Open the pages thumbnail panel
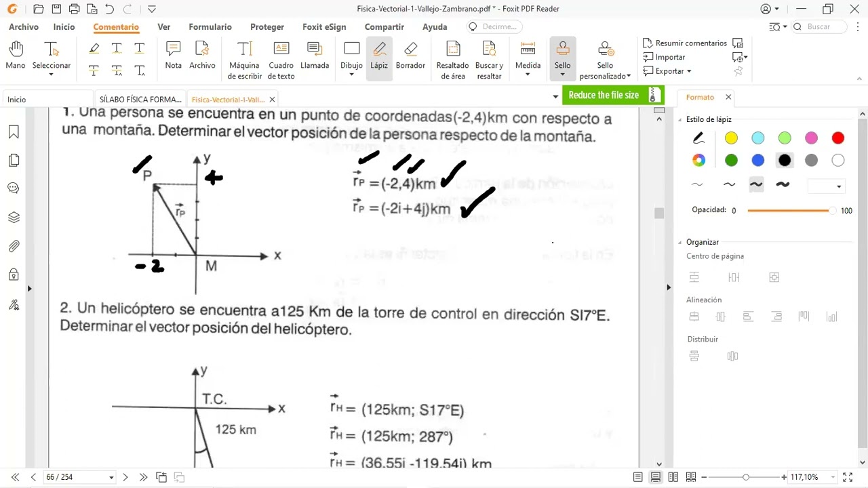Image resolution: width=868 pixels, height=488 pixels. [14, 160]
